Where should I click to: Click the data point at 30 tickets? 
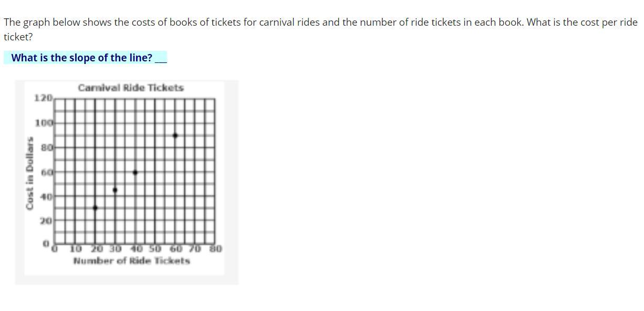(115, 190)
